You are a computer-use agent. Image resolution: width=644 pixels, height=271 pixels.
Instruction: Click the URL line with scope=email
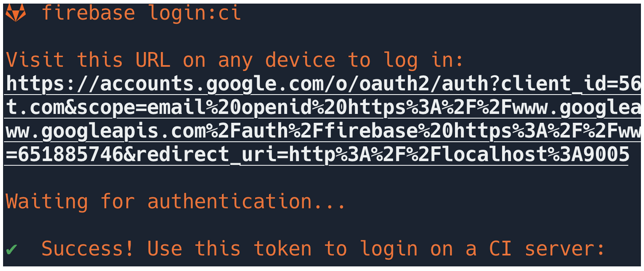[x=323, y=108]
